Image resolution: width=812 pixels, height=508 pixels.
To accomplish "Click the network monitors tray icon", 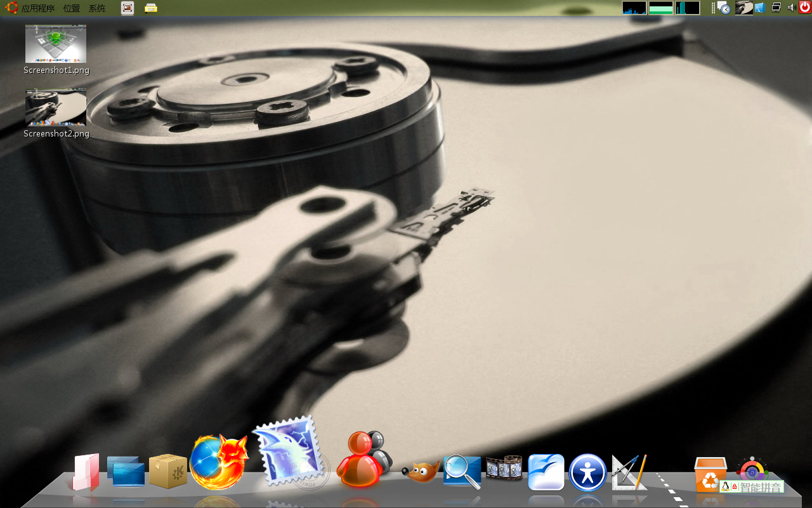I will coord(776,7).
